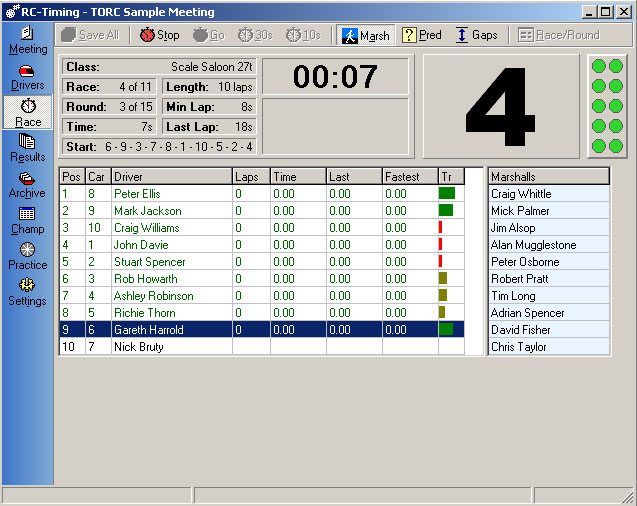Open the Settings section
The height and width of the screenshot is (506, 637).
28,292
